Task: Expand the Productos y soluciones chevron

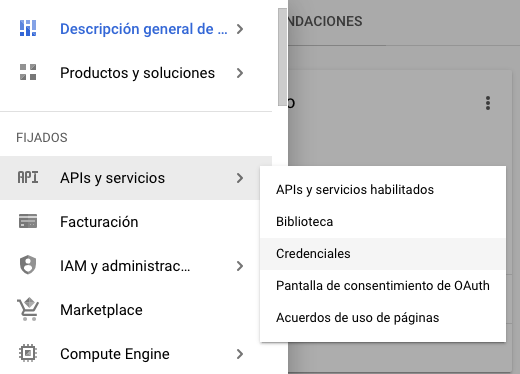Action: coord(240,73)
